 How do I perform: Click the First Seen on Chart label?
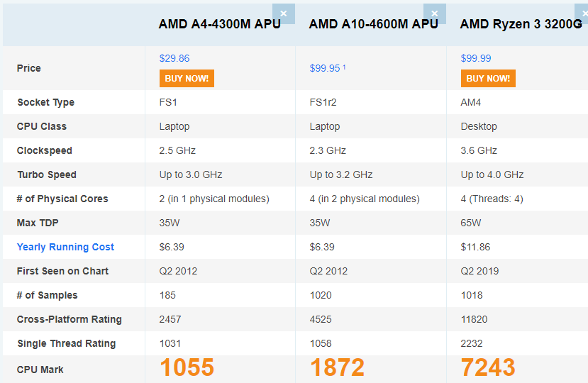tap(62, 271)
